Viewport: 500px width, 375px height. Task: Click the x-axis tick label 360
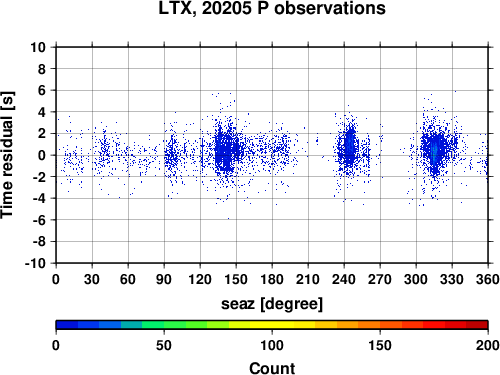pos(488,279)
